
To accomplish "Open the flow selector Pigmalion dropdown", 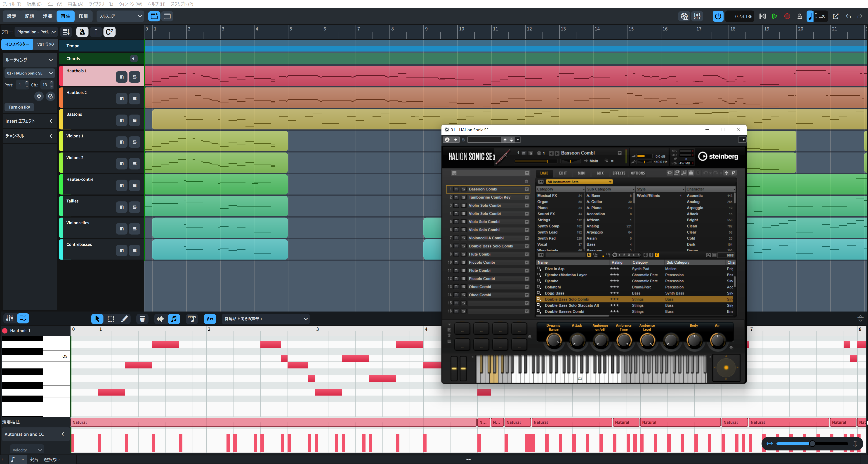I will pyautogui.click(x=36, y=32).
